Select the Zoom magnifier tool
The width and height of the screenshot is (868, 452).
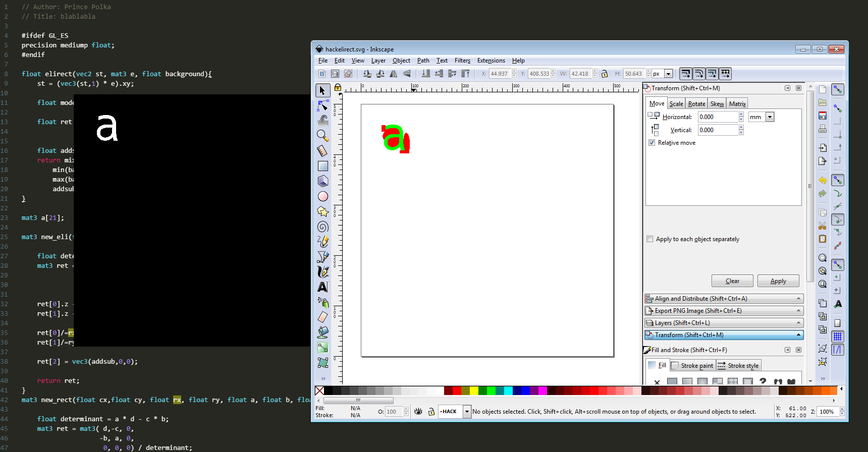[x=322, y=135]
